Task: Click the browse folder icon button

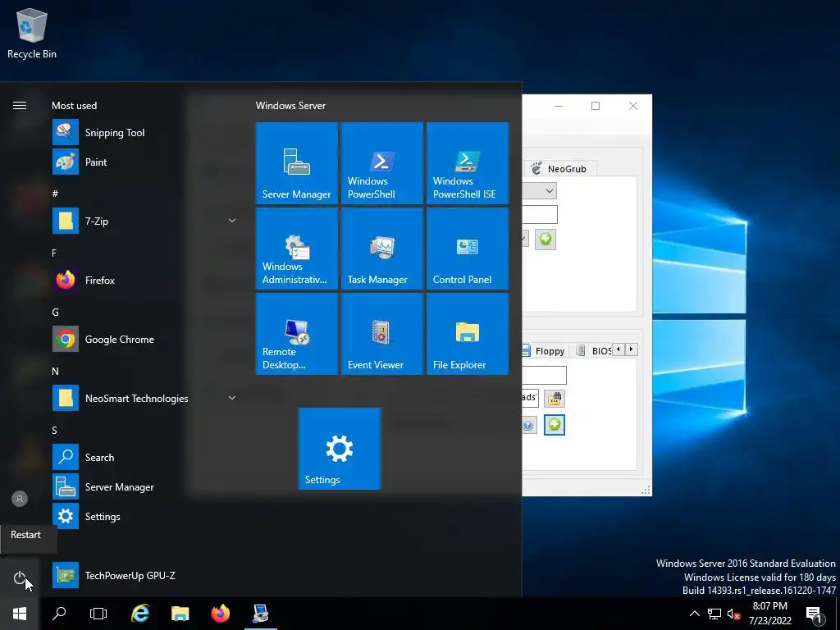Action: point(555,398)
